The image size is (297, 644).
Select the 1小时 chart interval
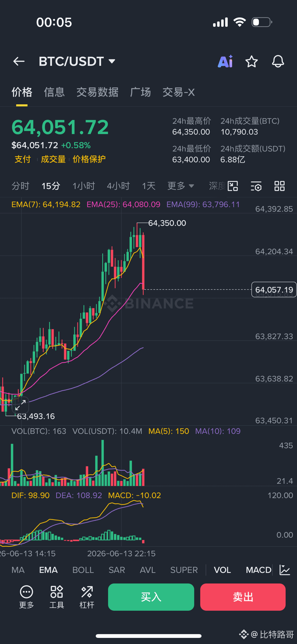(84, 186)
